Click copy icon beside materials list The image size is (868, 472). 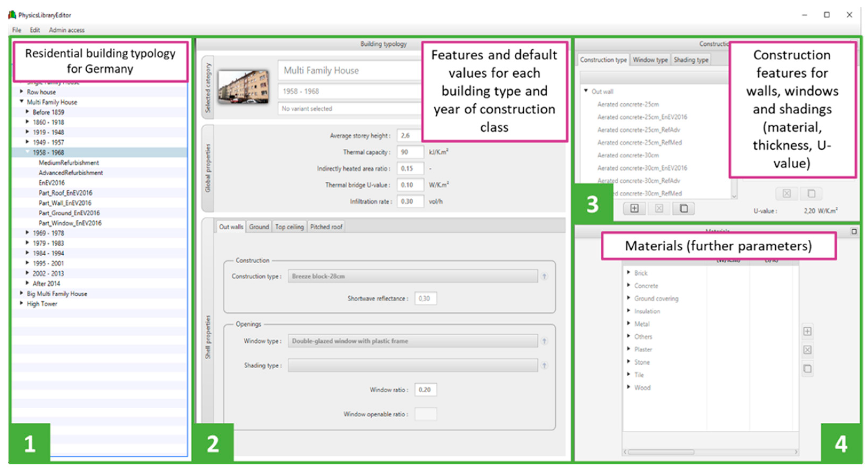807,369
